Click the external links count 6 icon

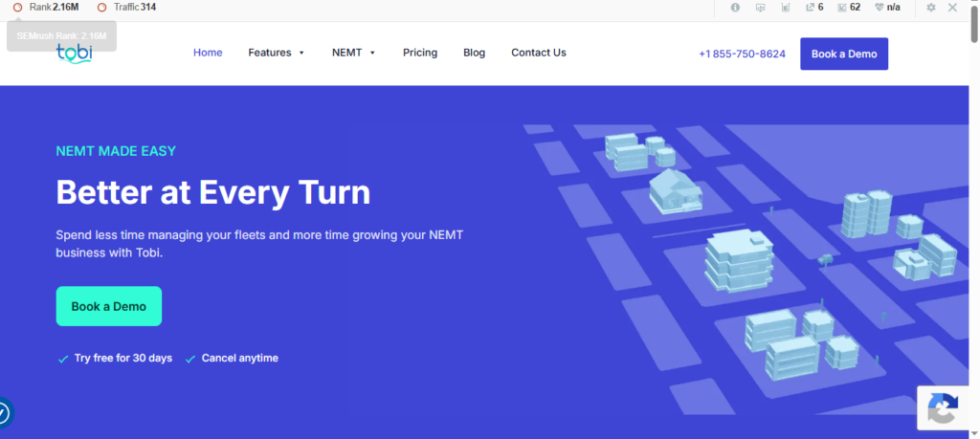[814, 8]
